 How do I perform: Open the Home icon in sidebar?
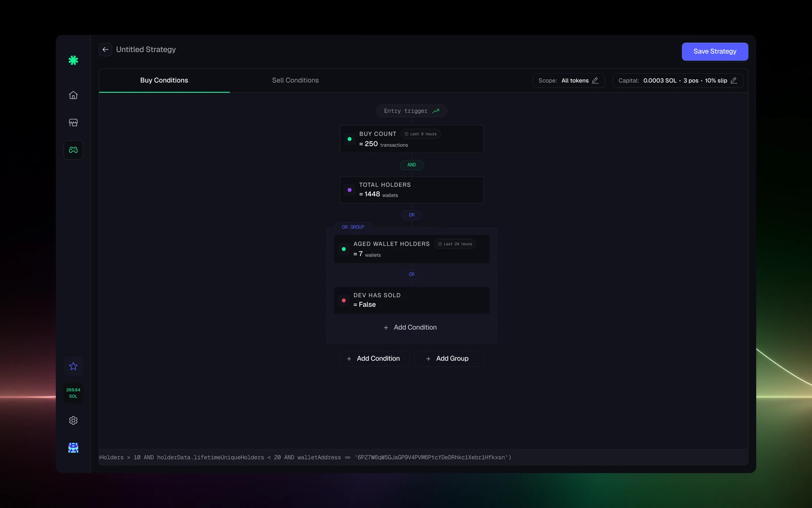(73, 95)
